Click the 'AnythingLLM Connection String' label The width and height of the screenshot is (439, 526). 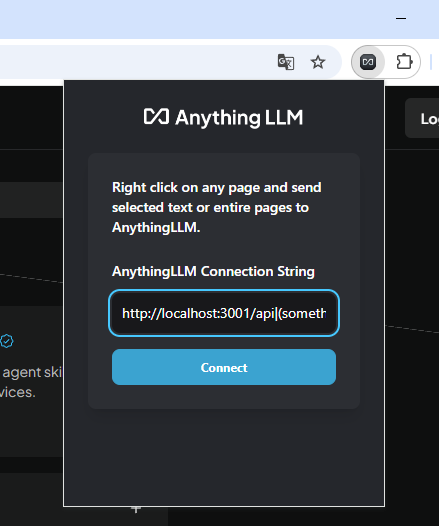pyautogui.click(x=213, y=271)
